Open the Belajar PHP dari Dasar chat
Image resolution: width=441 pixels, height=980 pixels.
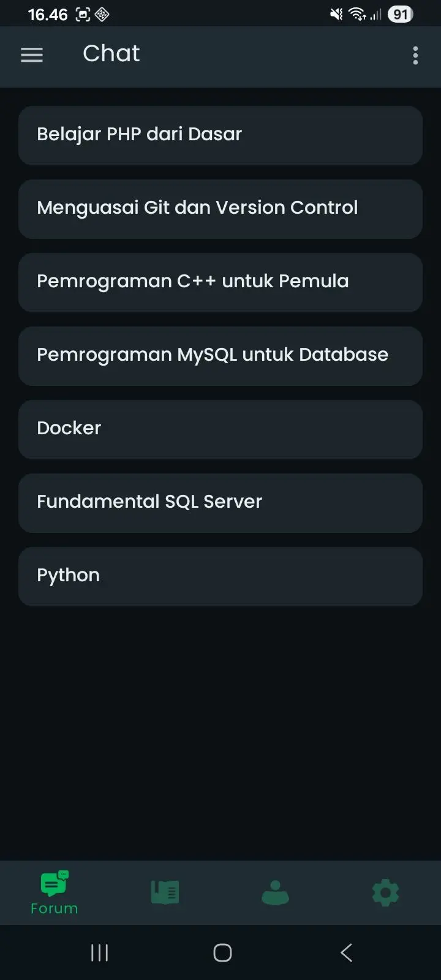[x=221, y=135]
